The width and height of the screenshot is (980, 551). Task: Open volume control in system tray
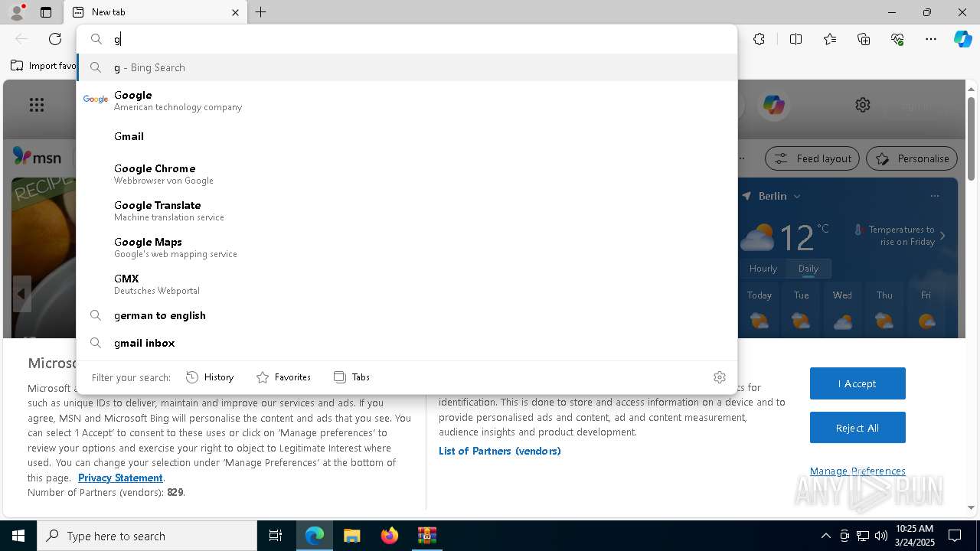tap(880, 536)
